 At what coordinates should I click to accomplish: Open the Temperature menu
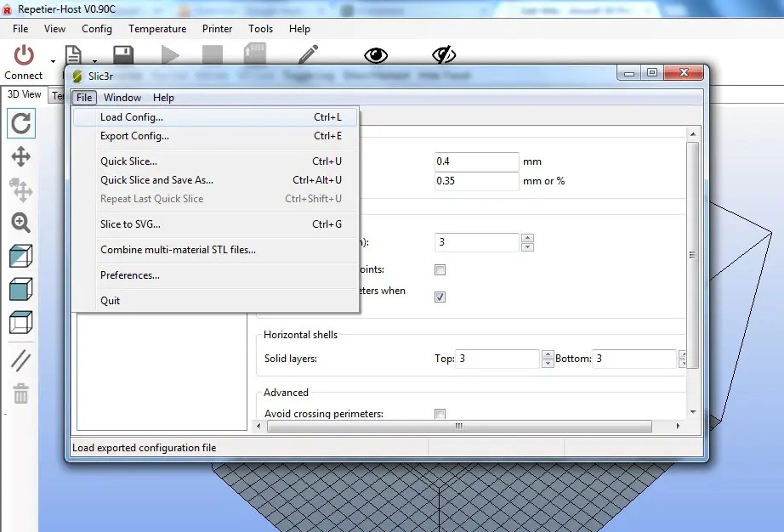point(157,29)
